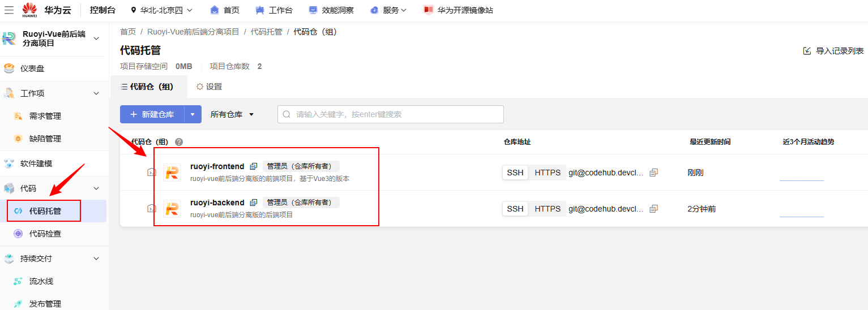This screenshot has height=310, width=868.
Task: Click the 管理员（仓库所有者） tag on ruoyi-frontend
Action: [301, 166]
